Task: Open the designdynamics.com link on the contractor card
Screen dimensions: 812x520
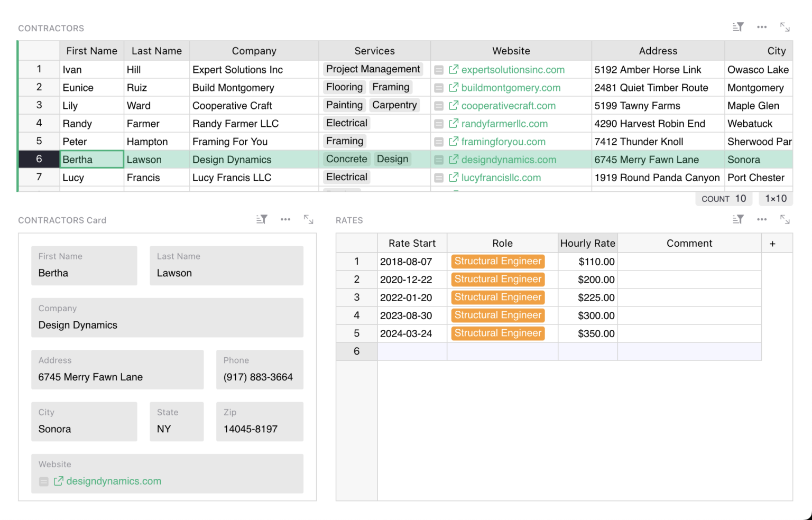Action: (x=113, y=481)
